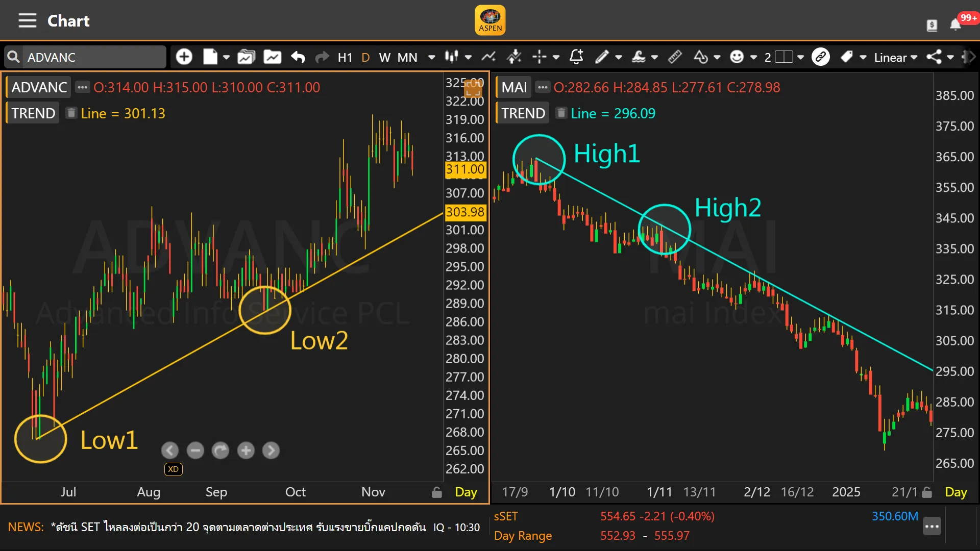Select the pencil drawing tool
This screenshot has width=980, height=551.
(x=602, y=57)
